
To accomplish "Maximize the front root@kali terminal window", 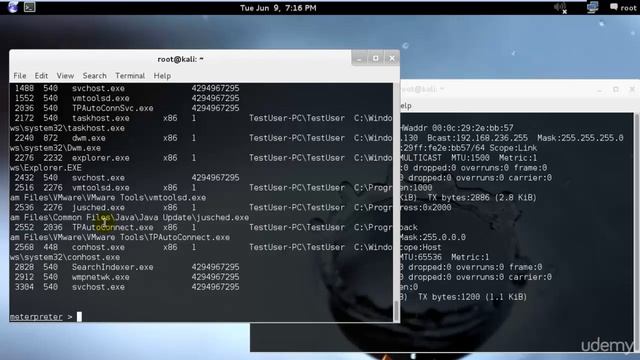I will click(x=376, y=59).
